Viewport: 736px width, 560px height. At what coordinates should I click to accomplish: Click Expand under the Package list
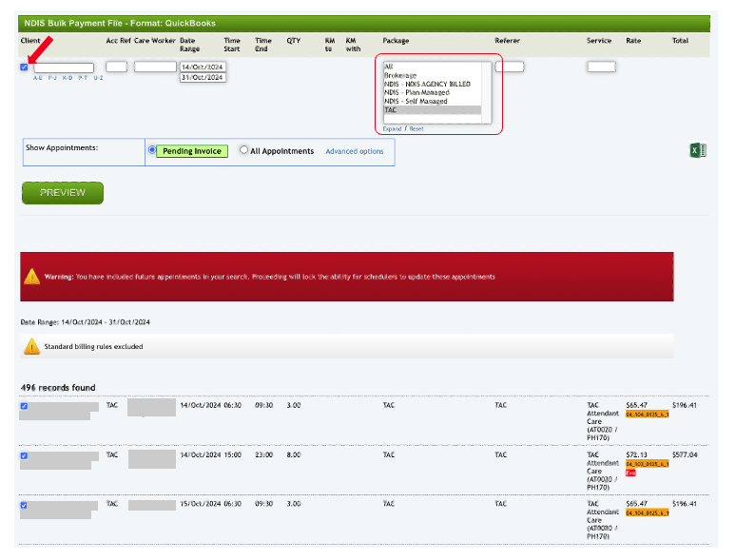392,128
